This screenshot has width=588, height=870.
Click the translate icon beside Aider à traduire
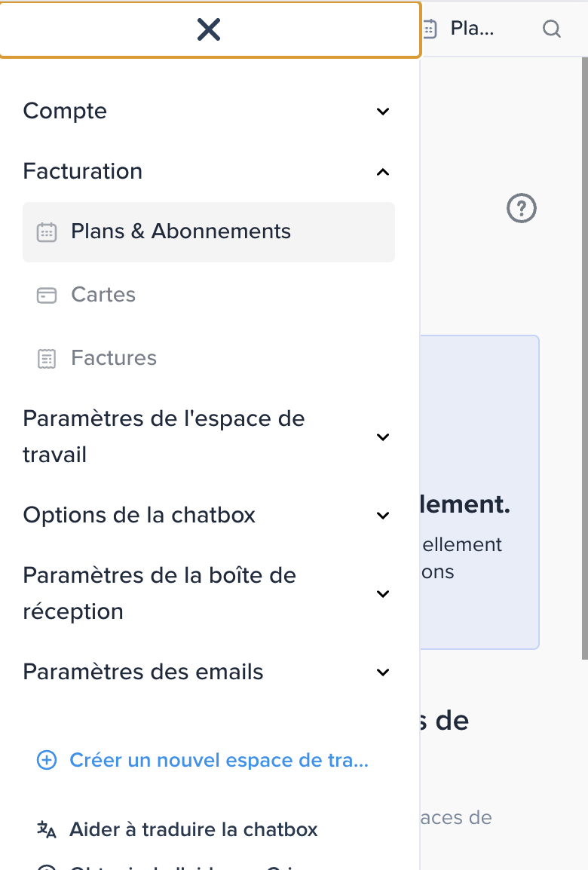pyautogui.click(x=47, y=829)
